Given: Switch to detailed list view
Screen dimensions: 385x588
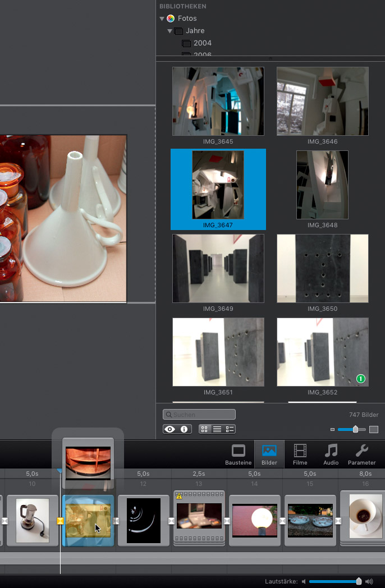Looking at the screenshot, I should coord(229,429).
